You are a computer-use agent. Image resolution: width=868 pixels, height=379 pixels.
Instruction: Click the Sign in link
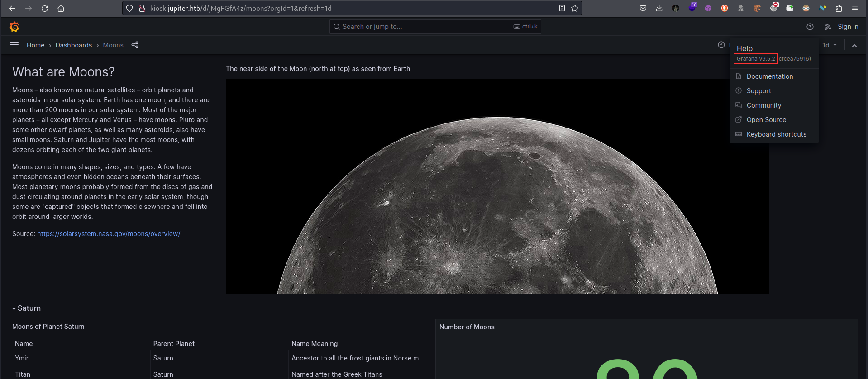coord(848,27)
